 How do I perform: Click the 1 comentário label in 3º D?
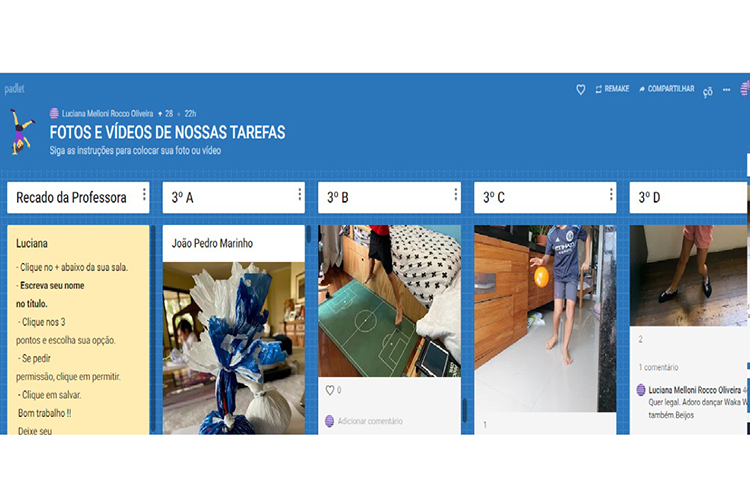658,367
